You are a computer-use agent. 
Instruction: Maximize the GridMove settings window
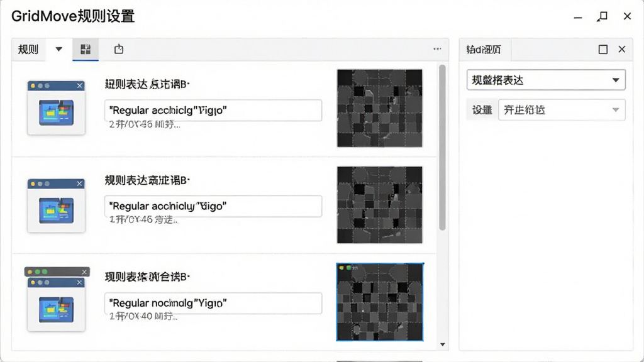[x=602, y=16]
